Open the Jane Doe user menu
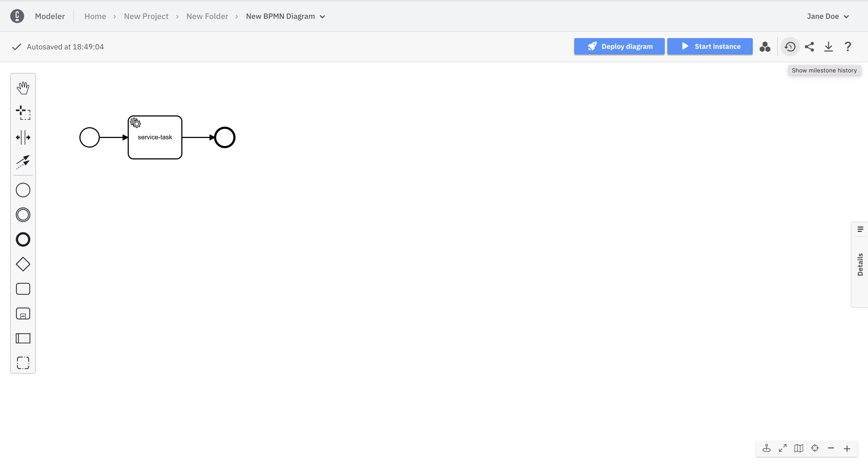This screenshot has width=868, height=467. tap(827, 16)
